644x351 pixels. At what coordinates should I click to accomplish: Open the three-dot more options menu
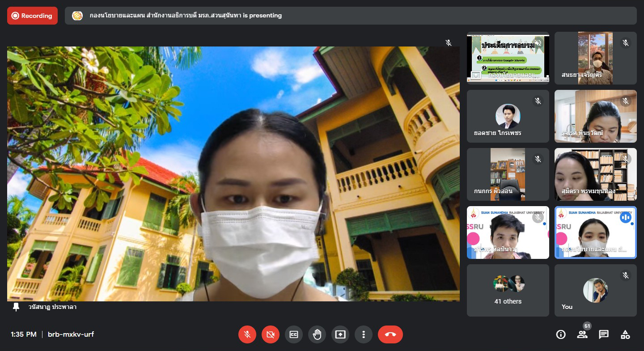(x=364, y=334)
